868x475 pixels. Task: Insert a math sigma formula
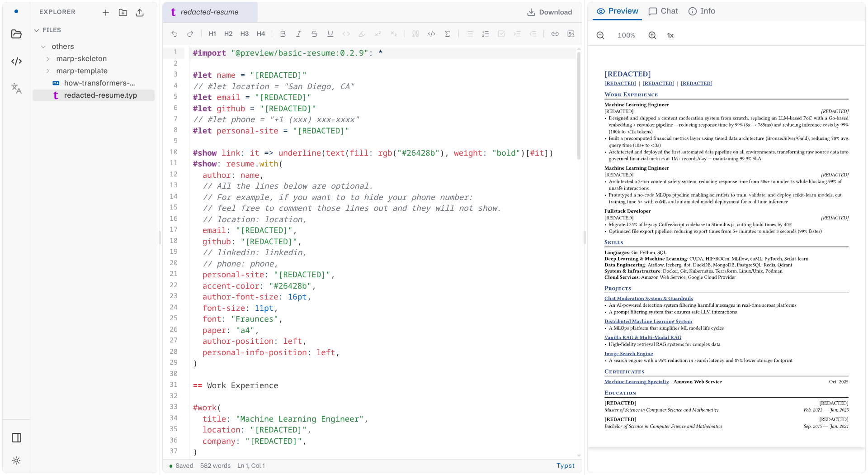click(x=448, y=34)
